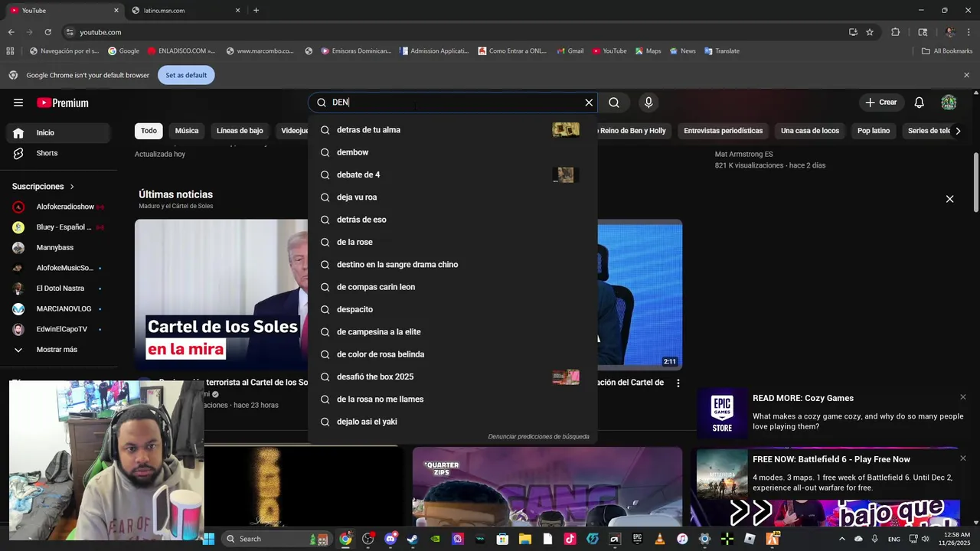Screen dimensions: 980x551
Task: Click Set as default button
Action: click(x=186, y=75)
